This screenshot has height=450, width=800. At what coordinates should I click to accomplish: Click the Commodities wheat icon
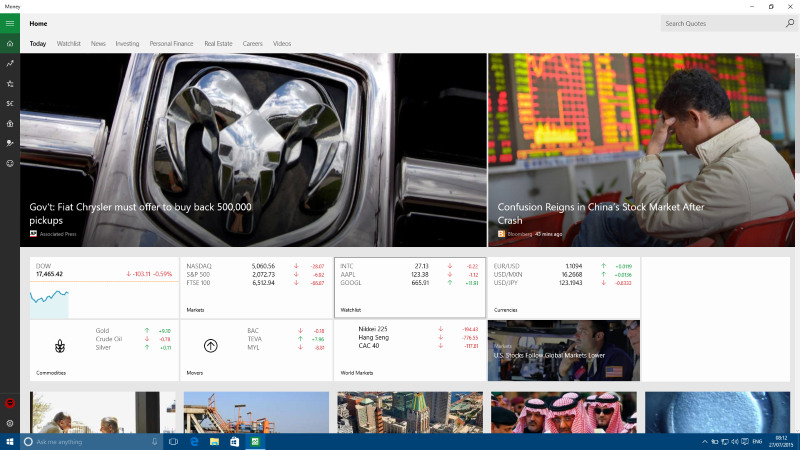click(x=60, y=346)
